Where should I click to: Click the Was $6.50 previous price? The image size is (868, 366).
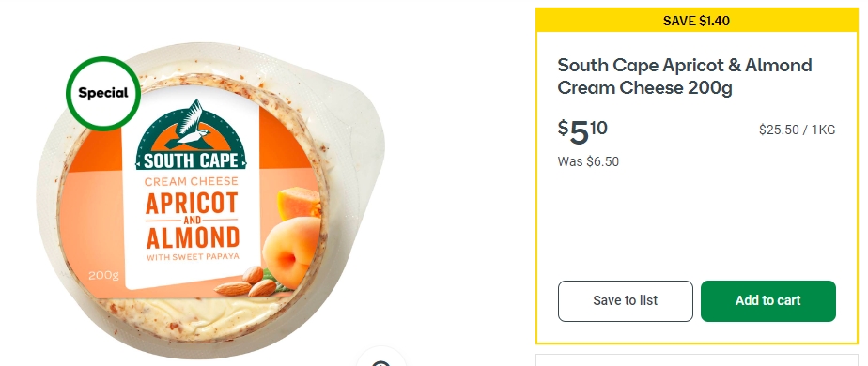click(588, 162)
